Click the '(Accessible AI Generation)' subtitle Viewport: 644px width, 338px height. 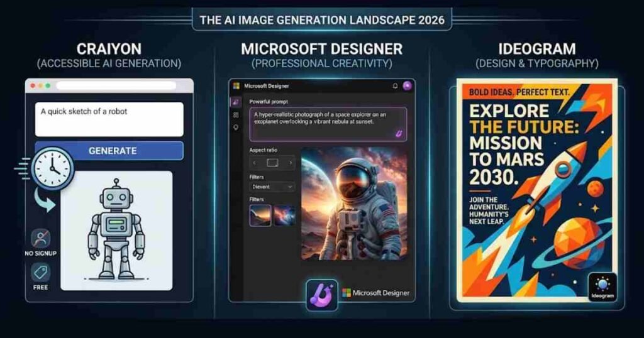[109, 63]
